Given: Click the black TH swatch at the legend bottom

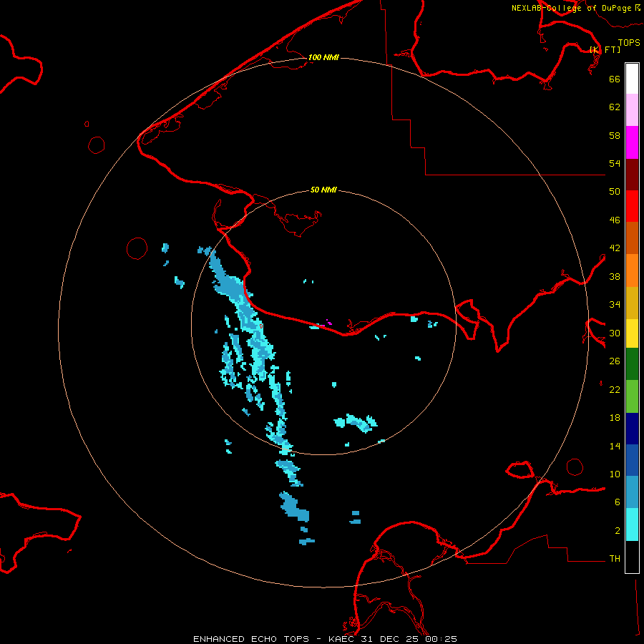Looking at the screenshot, I should pyautogui.click(x=632, y=557).
